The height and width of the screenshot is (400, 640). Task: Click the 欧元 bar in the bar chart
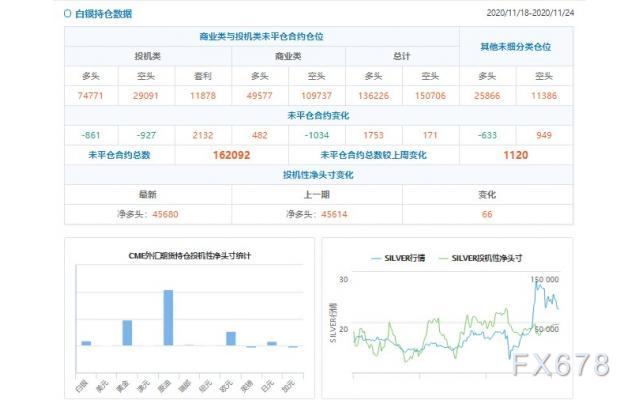pyautogui.click(x=230, y=338)
